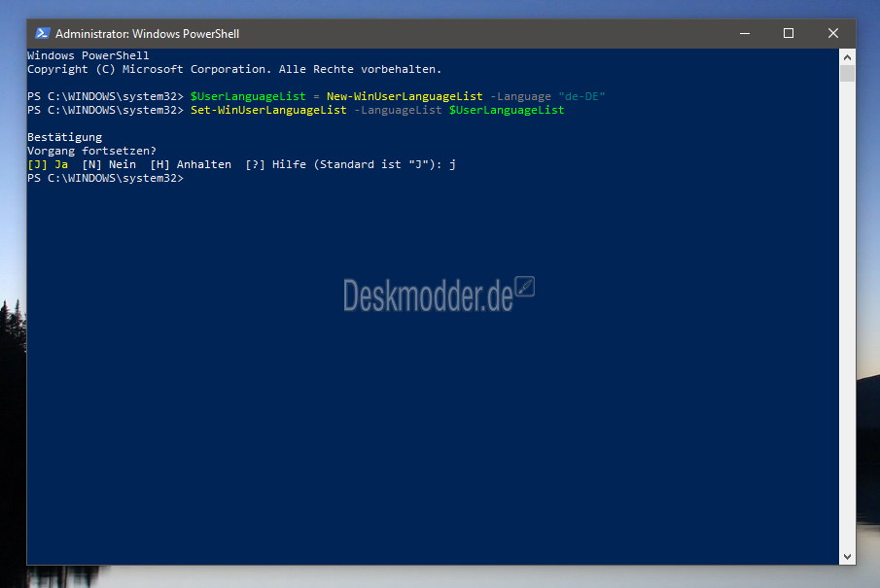The image size is (880, 588).
Task: Click the scrollbar up arrow
Action: tap(848, 57)
